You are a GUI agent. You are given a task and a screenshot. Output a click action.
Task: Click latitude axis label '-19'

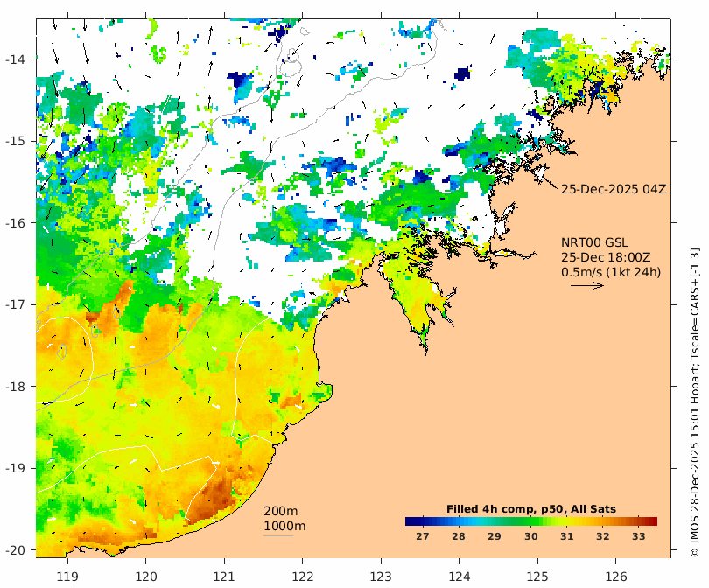tap(16, 468)
